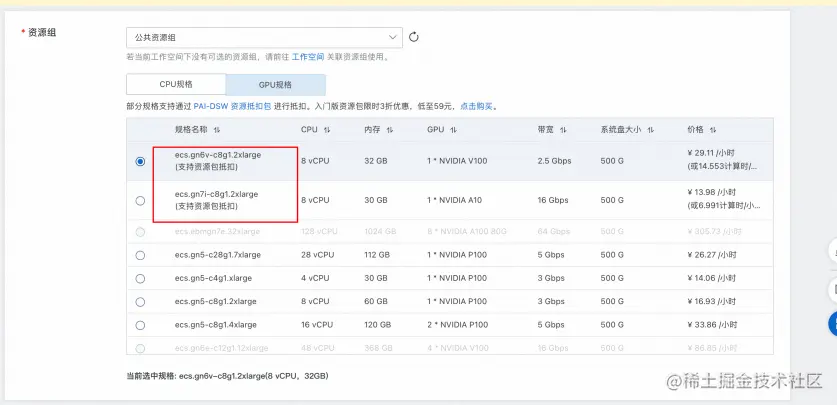Click price ¥ 29.11 /小时
The height and width of the screenshot is (405, 837).
click(712, 153)
